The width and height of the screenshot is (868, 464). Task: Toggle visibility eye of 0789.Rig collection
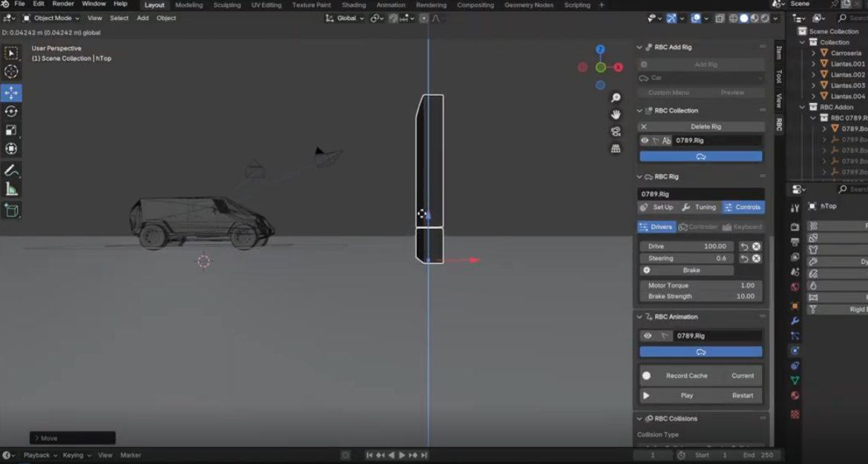pos(645,140)
